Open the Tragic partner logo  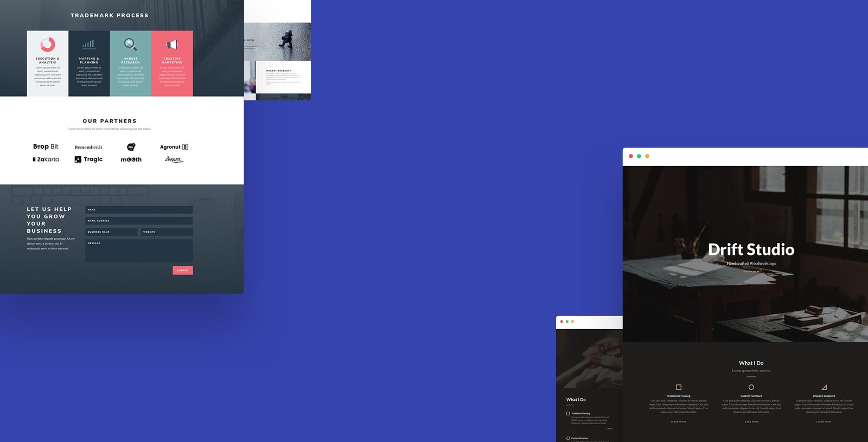(88, 159)
